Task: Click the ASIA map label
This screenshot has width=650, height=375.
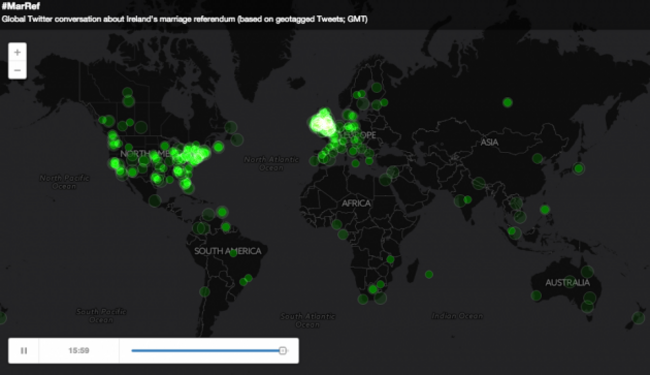Action: point(489,142)
